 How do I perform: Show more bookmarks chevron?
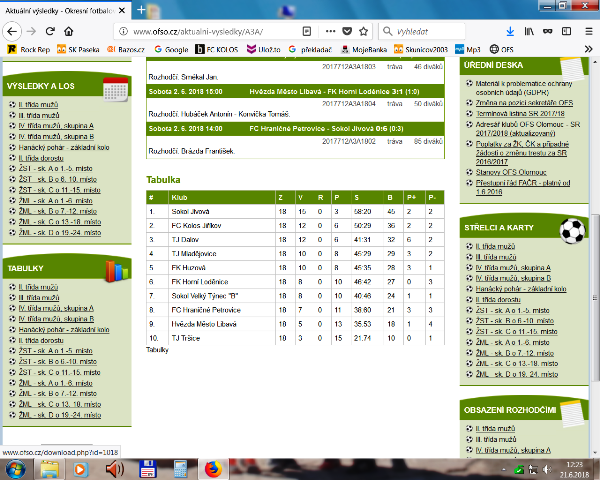click(x=589, y=49)
